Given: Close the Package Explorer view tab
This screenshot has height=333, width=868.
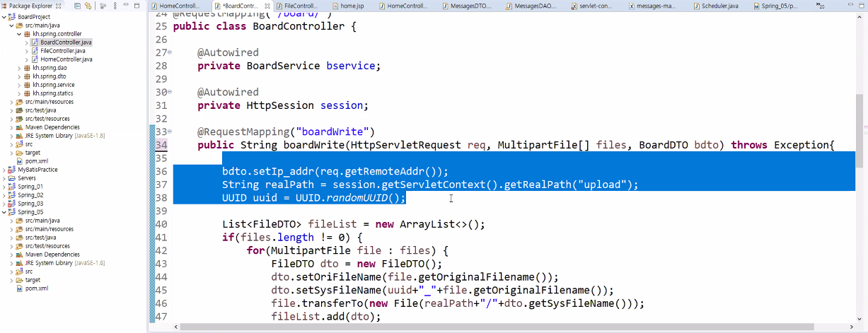Looking at the screenshot, I should click(58, 6).
